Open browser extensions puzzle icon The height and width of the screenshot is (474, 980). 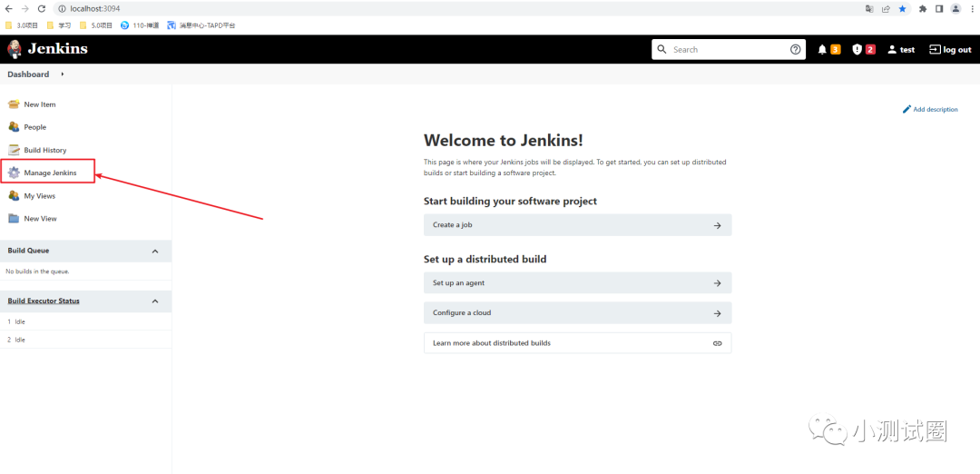pyautogui.click(x=923, y=9)
